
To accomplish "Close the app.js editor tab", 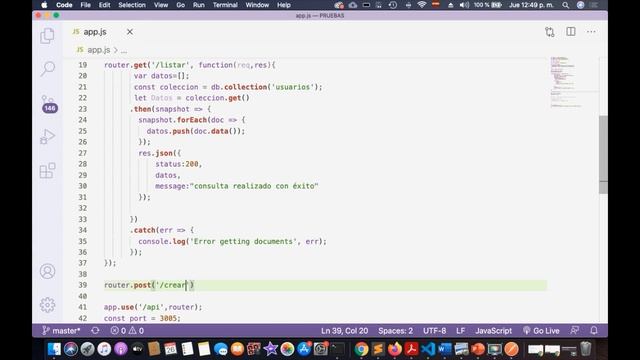I will [130, 32].
